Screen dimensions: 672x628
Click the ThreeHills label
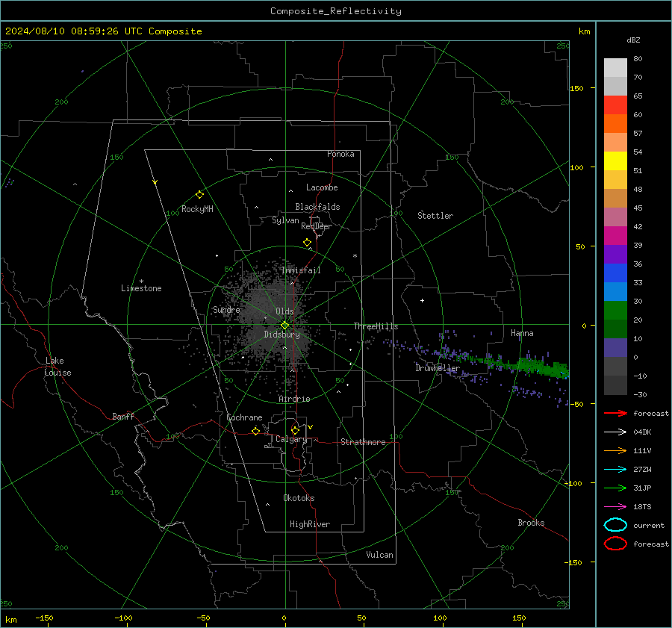pyautogui.click(x=376, y=326)
